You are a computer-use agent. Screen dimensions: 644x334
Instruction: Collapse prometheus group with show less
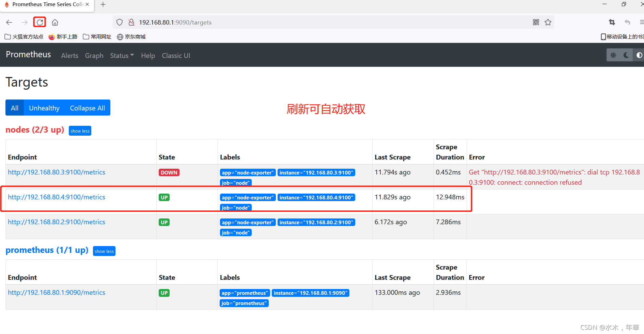pos(104,251)
